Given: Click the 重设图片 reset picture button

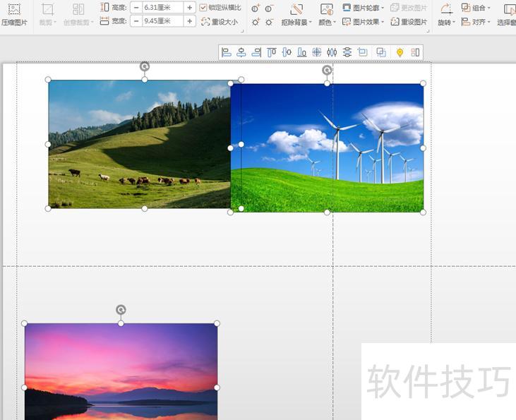Looking at the screenshot, I should pyautogui.click(x=409, y=22).
